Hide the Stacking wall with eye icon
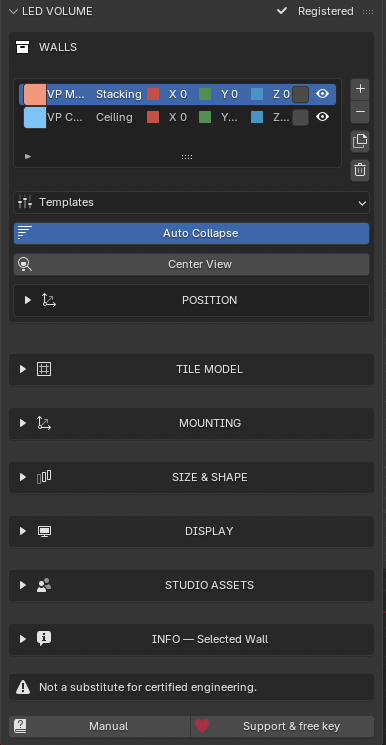Screen dimensions: 386x745 coord(323,94)
